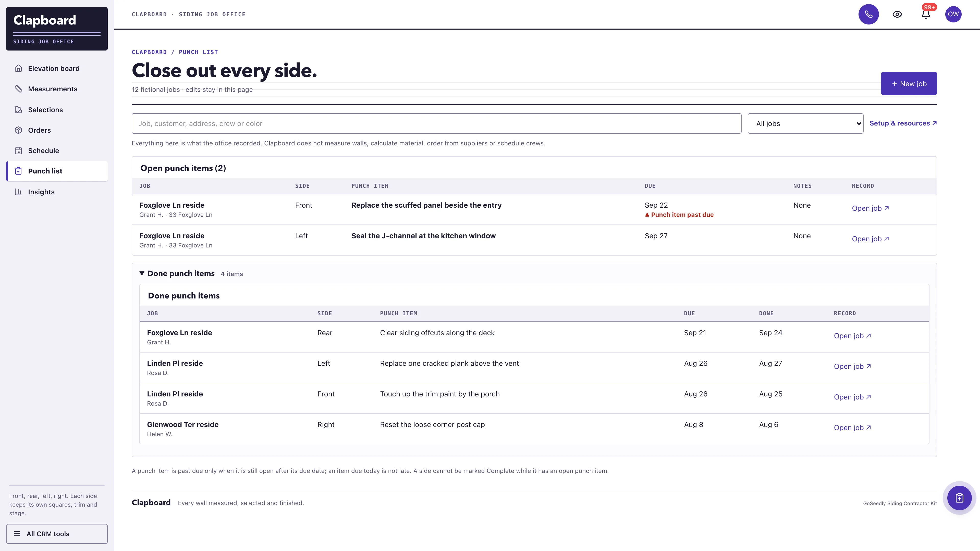This screenshot has height=551, width=980.
Task: Click the Punch list clipboard icon
Action: [18, 171]
